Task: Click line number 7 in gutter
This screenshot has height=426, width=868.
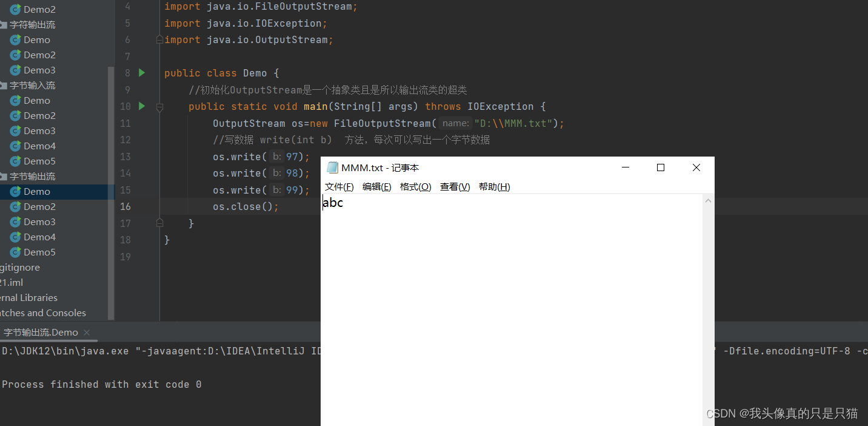Action: click(127, 56)
